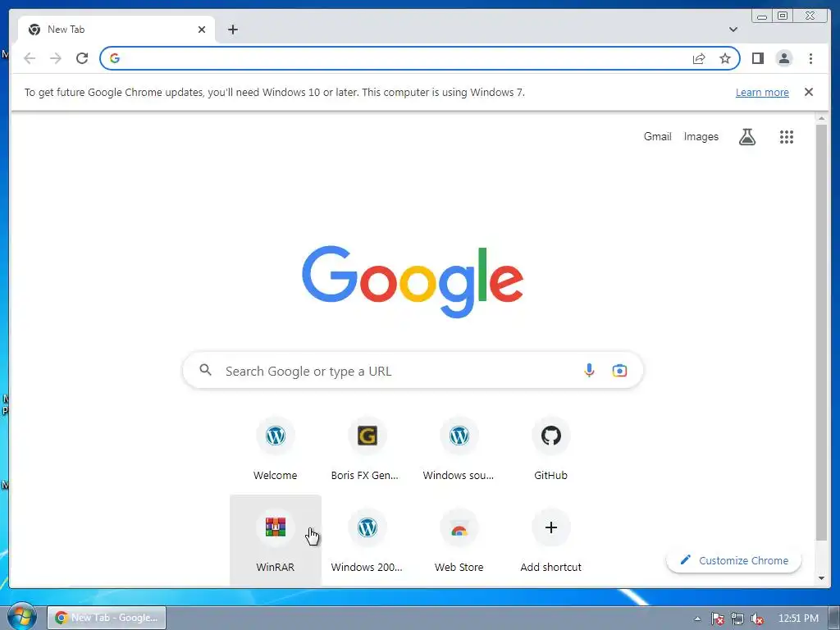
Task: Click the Google logo
Action: coord(413,281)
